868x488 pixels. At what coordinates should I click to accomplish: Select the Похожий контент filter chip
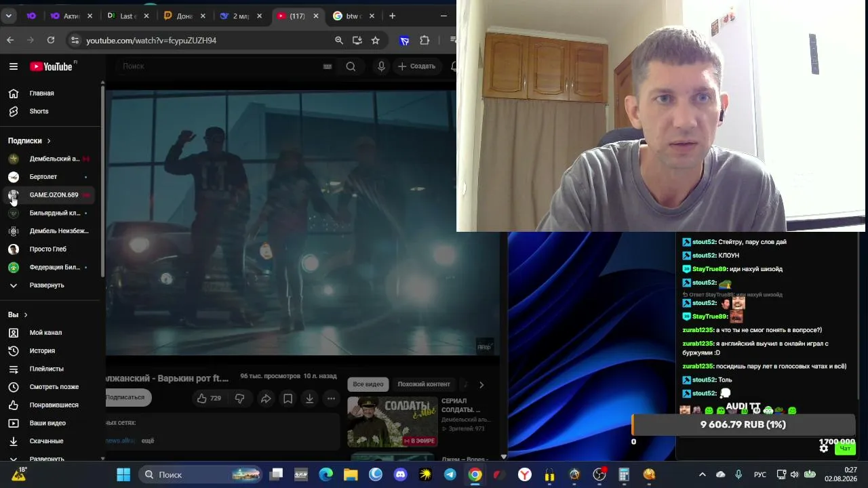point(424,384)
